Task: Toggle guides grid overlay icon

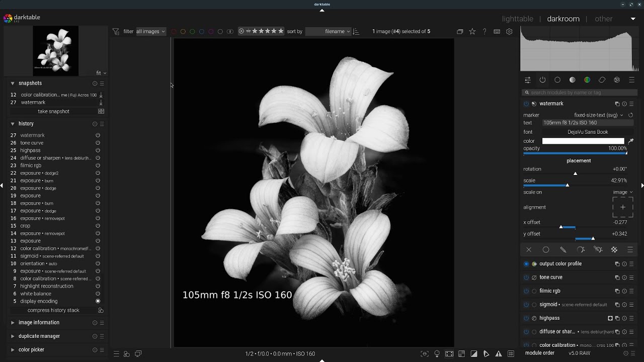Action: (511, 354)
